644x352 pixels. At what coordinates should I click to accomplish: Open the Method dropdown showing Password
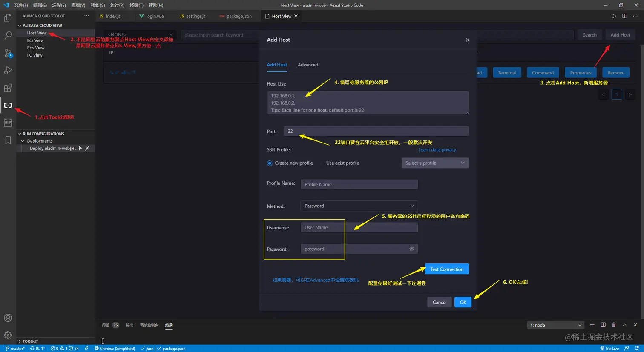[x=359, y=206]
